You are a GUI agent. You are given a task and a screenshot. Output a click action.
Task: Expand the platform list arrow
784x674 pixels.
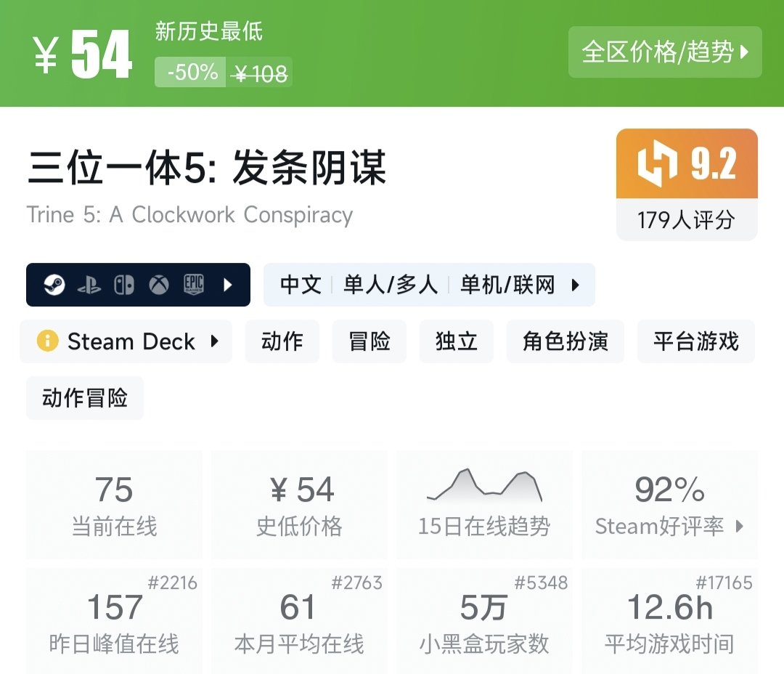(228, 285)
